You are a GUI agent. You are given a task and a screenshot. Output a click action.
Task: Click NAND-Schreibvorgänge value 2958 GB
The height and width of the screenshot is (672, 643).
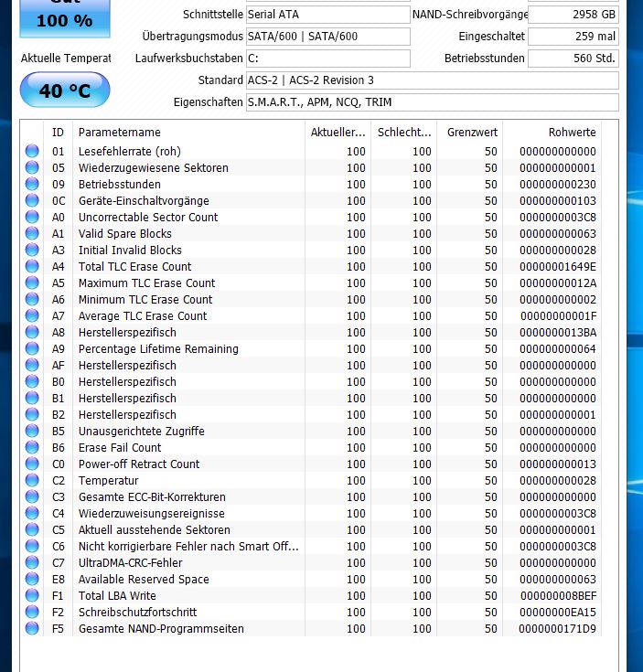click(x=573, y=15)
